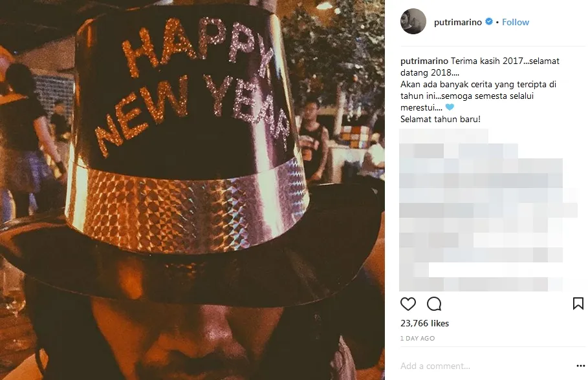Screen dimensions: 588x380
Task: Open the 1 DAY AGO timestamp link
Action: [417, 339]
